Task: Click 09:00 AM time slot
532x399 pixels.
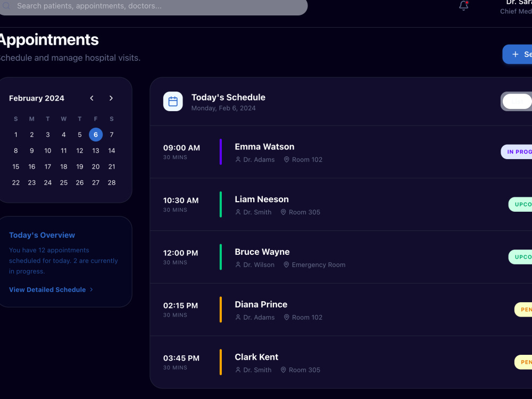Action: coord(181,148)
